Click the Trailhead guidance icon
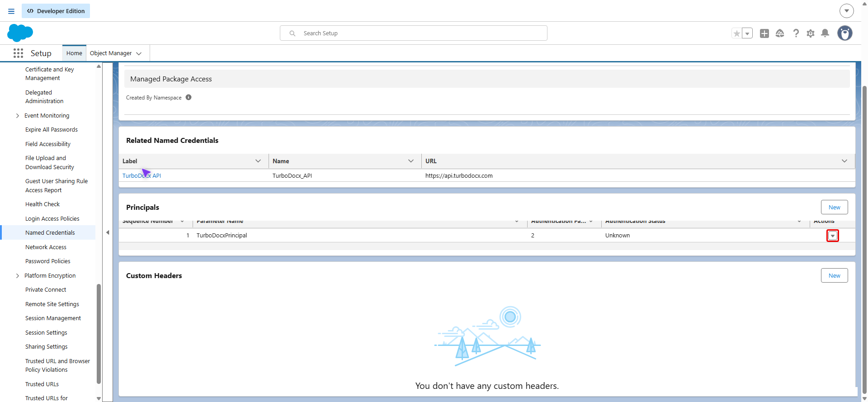The width and height of the screenshot is (868, 402). click(780, 33)
